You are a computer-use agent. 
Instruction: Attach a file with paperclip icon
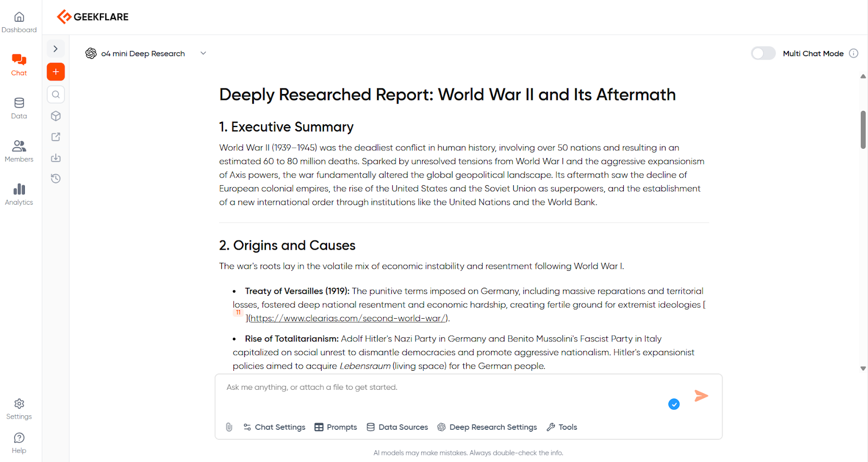229,427
